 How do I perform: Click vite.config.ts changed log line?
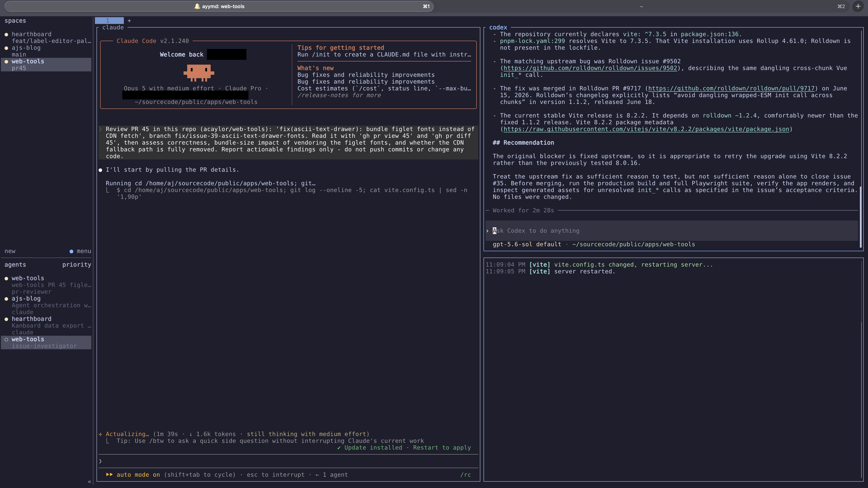pyautogui.click(x=599, y=265)
